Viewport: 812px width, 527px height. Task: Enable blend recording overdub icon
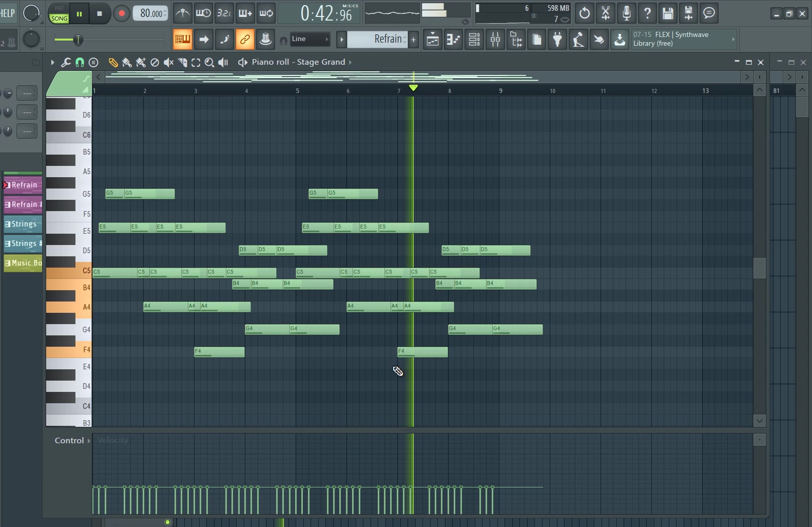tap(245, 13)
